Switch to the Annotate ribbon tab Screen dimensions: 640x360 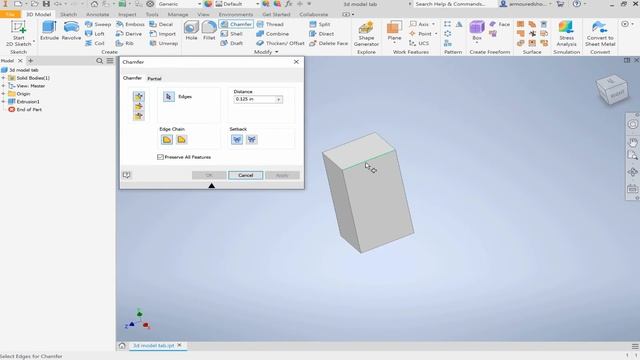(97, 14)
